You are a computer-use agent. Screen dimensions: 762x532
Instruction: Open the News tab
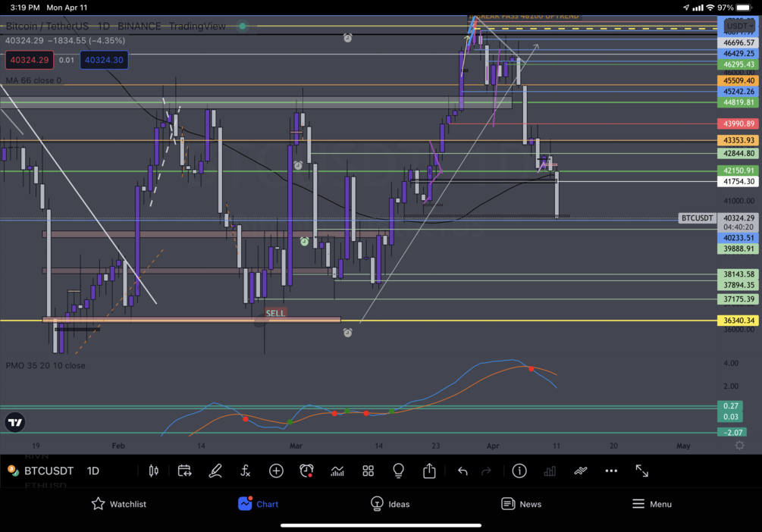[521, 504]
